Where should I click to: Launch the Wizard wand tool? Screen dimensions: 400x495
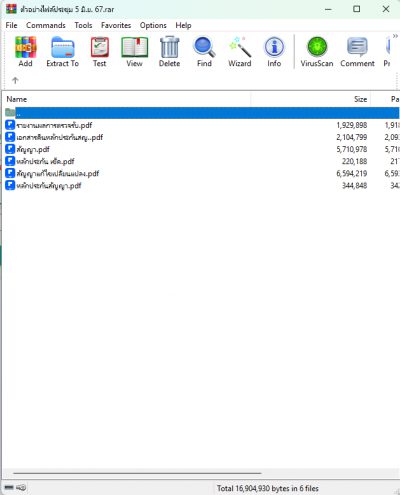click(x=240, y=52)
